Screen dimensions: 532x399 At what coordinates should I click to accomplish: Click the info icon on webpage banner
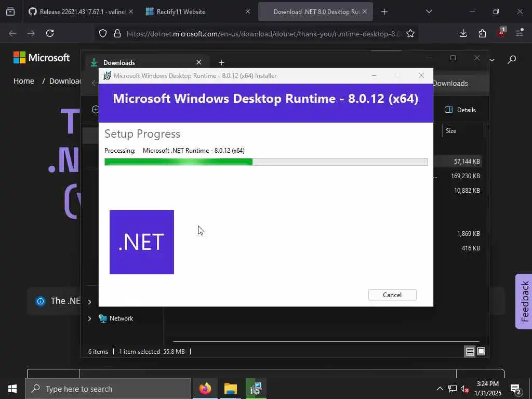click(x=41, y=301)
